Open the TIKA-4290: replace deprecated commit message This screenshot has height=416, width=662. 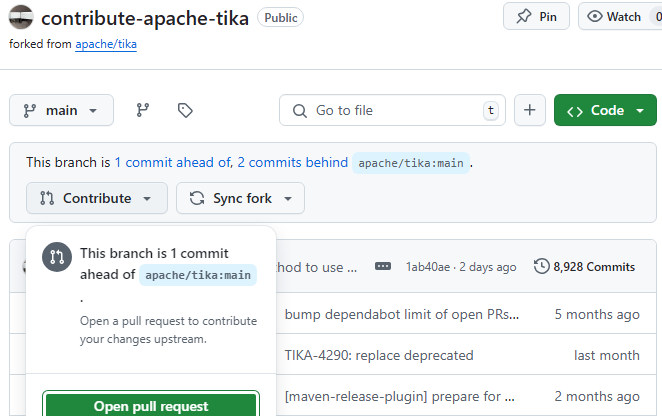pos(379,355)
